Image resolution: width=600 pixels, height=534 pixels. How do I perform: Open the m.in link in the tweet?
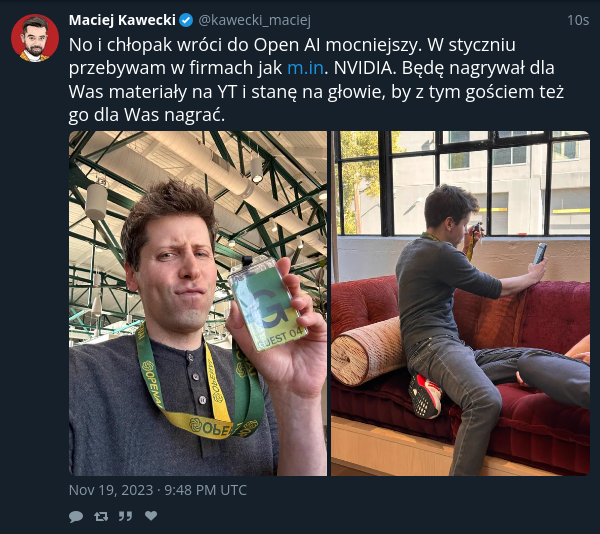[x=305, y=68]
